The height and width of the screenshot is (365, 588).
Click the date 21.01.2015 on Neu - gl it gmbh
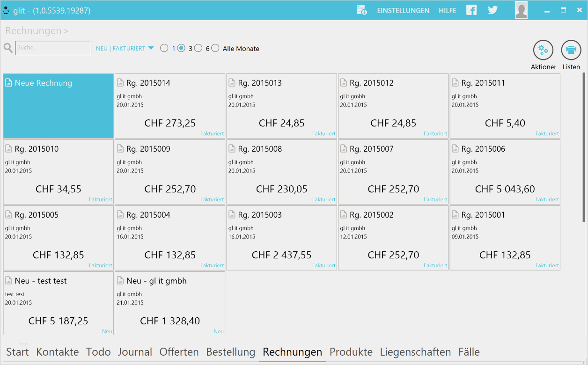point(131,303)
